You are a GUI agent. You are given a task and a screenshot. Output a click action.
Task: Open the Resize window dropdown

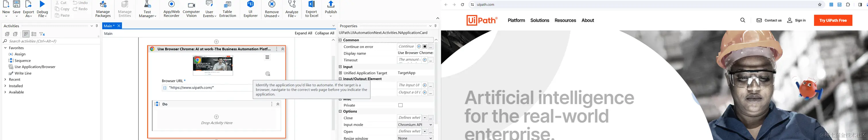tap(415, 138)
